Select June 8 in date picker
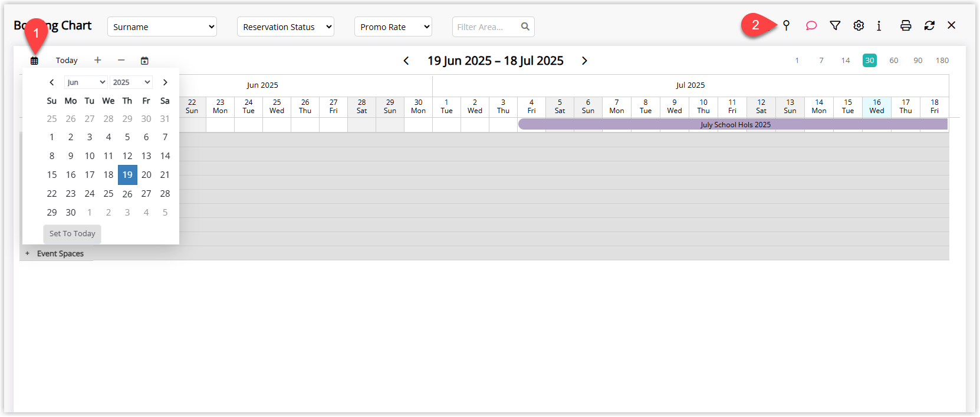The image size is (980, 417). (x=52, y=156)
